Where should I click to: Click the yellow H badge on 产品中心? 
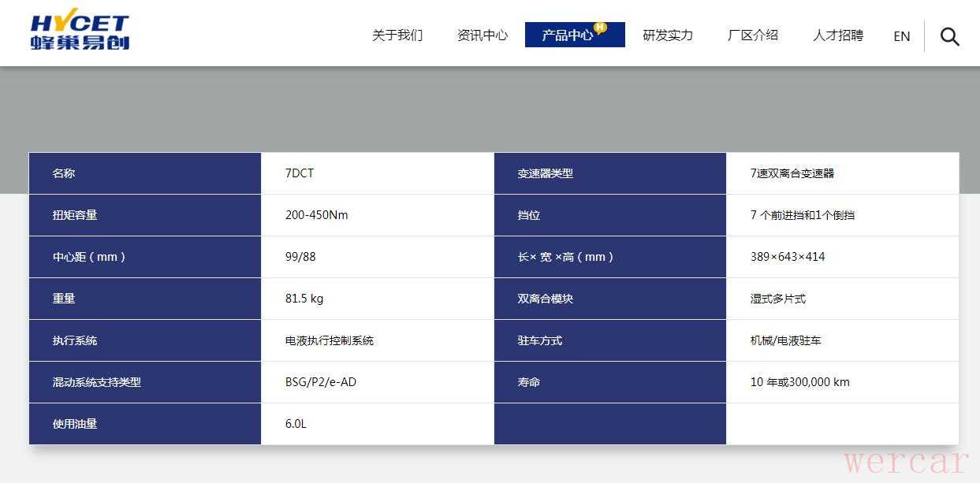[601, 28]
